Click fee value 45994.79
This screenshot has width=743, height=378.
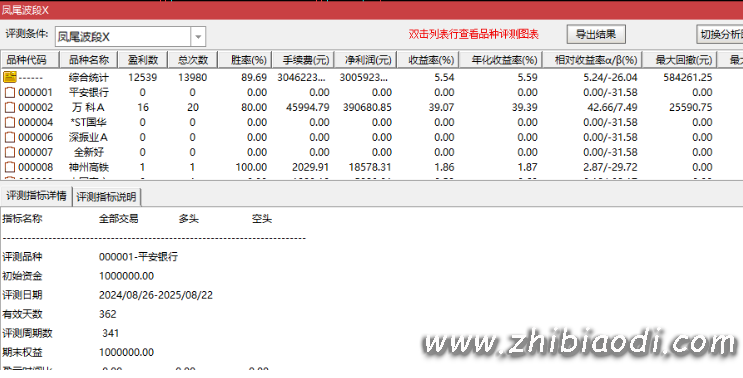pos(308,108)
